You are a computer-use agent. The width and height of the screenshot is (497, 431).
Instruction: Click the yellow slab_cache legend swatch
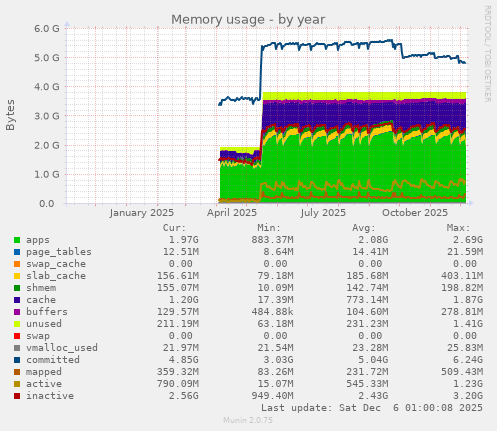pyautogui.click(x=17, y=276)
